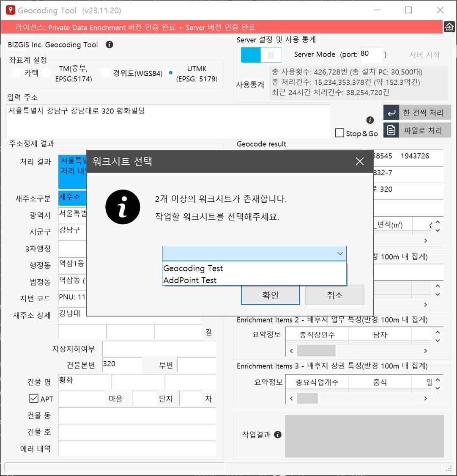Click up arrow in Enrichment Items 2 table
The image size is (457, 476).
point(438,332)
